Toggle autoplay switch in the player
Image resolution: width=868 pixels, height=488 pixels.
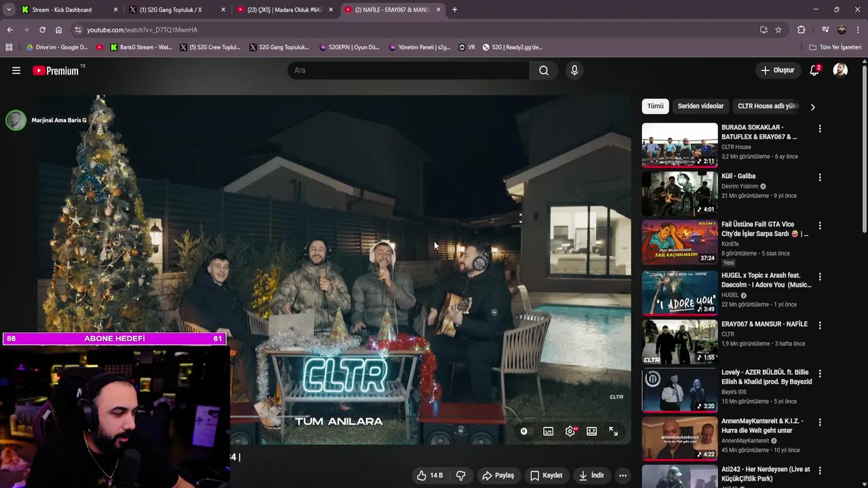(x=524, y=431)
